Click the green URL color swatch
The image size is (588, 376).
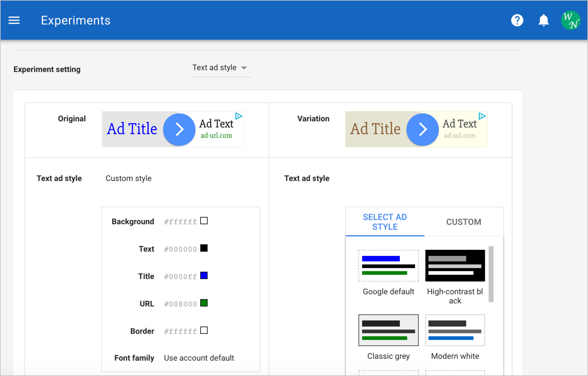click(x=204, y=303)
